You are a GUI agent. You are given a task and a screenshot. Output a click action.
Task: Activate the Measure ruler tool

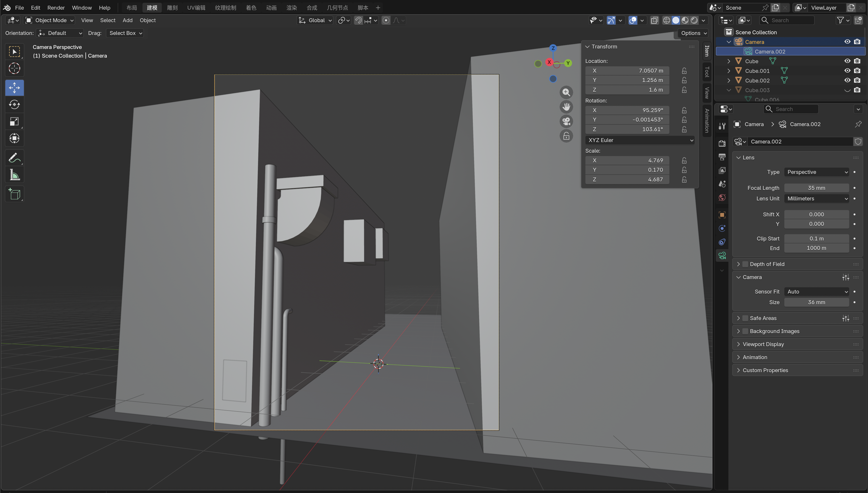14,175
